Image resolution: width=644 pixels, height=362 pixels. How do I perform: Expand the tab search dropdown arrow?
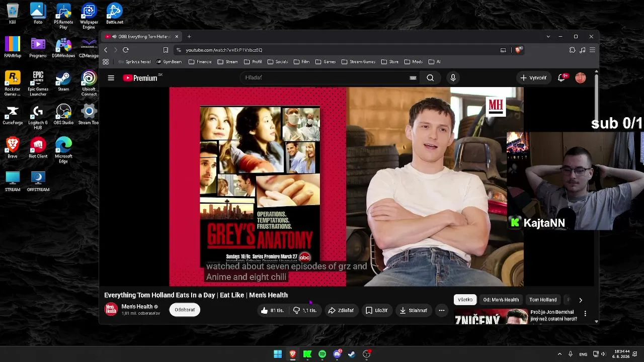click(x=548, y=37)
